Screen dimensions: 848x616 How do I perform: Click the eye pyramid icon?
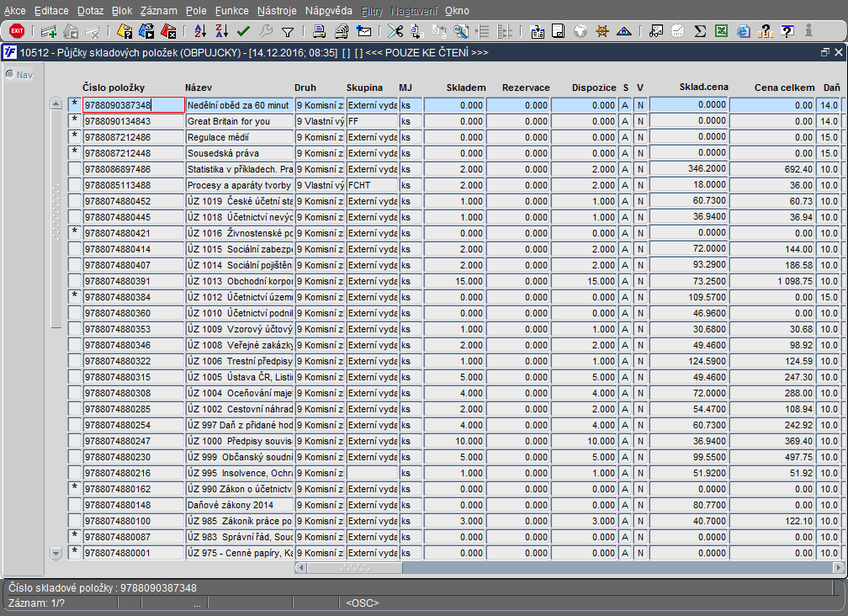point(624,31)
